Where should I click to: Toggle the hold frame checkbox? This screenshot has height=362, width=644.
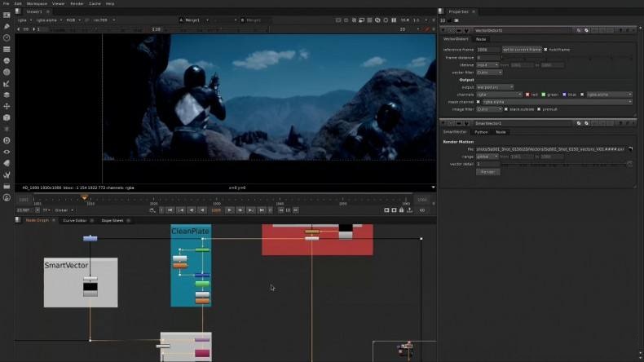[546, 50]
